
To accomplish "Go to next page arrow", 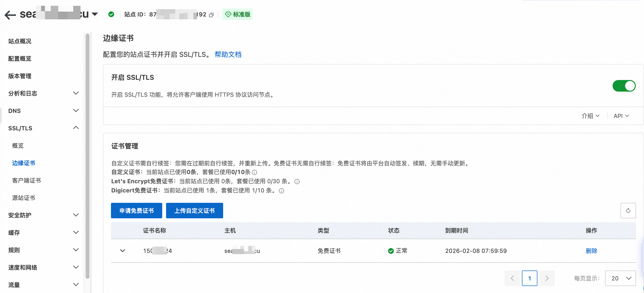I will 547,278.
